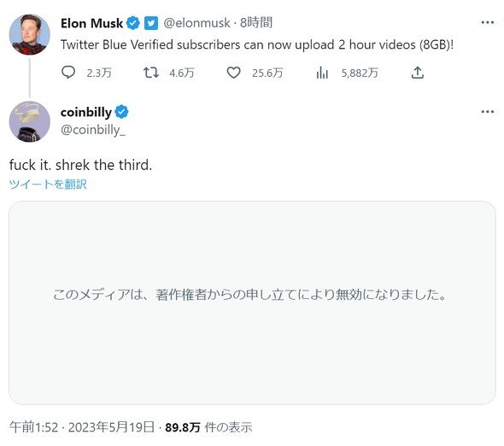504x446 pixels.
Task: Click the Twitter bird affiliate badge
Action: coord(151,23)
